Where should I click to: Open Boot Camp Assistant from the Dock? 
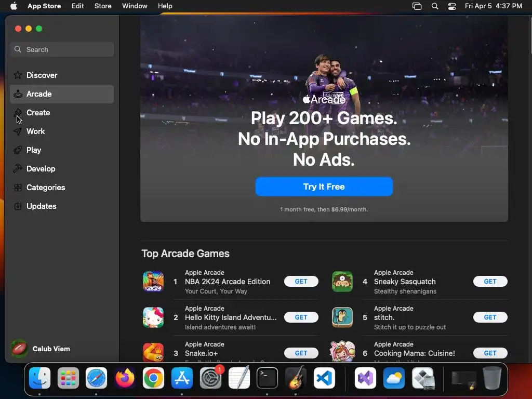coord(423,378)
